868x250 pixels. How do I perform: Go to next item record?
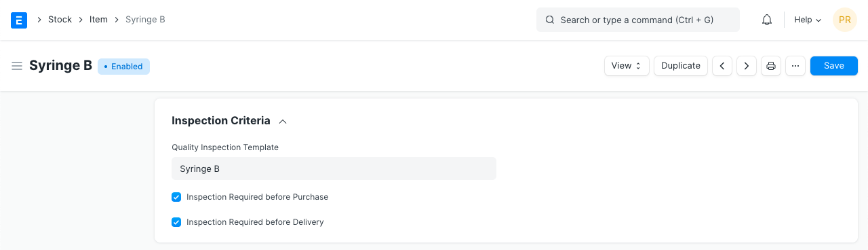[747, 66]
